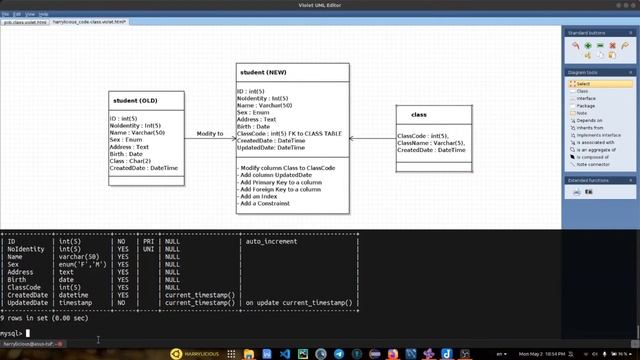Open the applications grid in the taskbar

[x=231, y=354]
